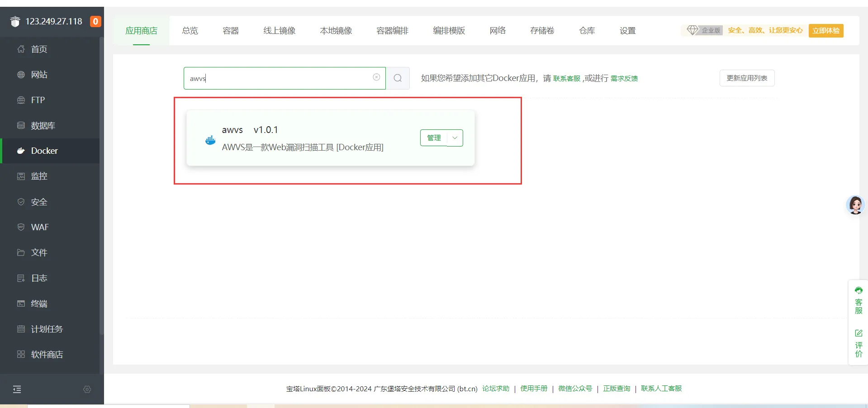Click the 评价 edit icon

(859, 333)
